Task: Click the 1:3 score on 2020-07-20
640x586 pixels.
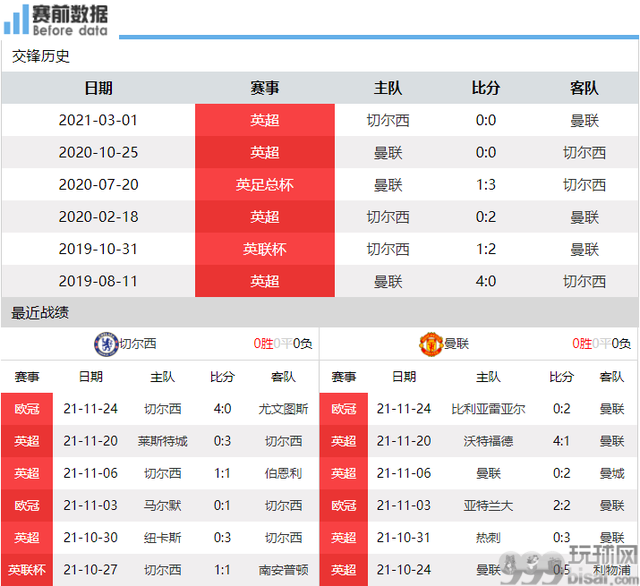Action: pyautogui.click(x=486, y=185)
